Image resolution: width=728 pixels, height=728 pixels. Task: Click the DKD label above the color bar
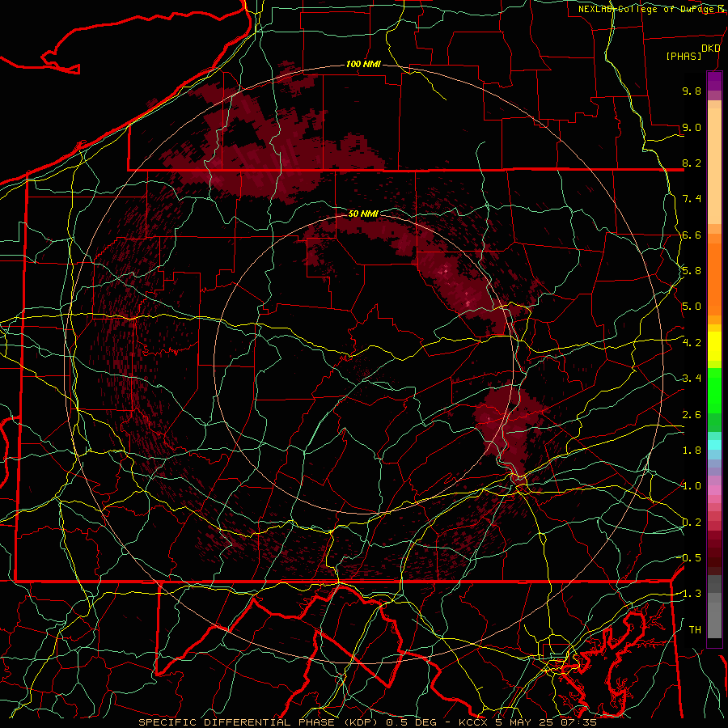pos(711,49)
